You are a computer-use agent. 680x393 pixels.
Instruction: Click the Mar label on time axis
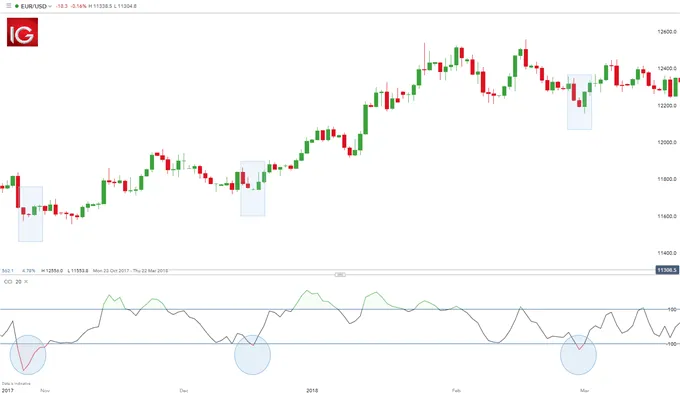click(585, 390)
